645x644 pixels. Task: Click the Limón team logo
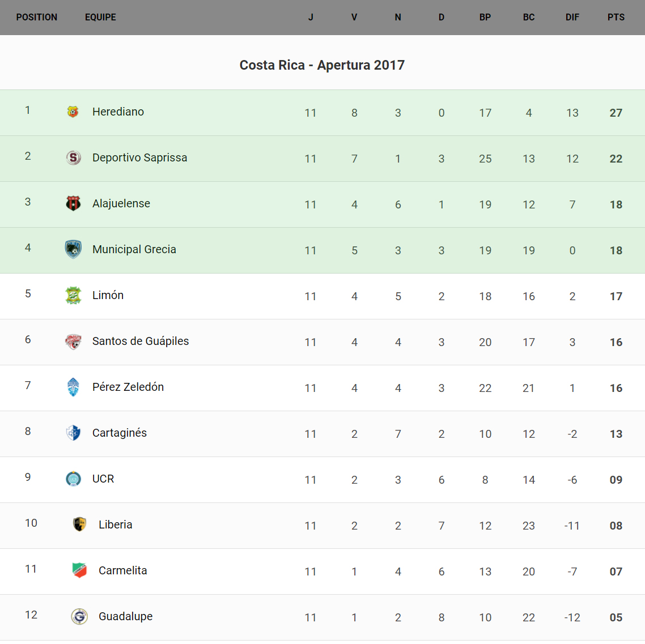coord(73,295)
